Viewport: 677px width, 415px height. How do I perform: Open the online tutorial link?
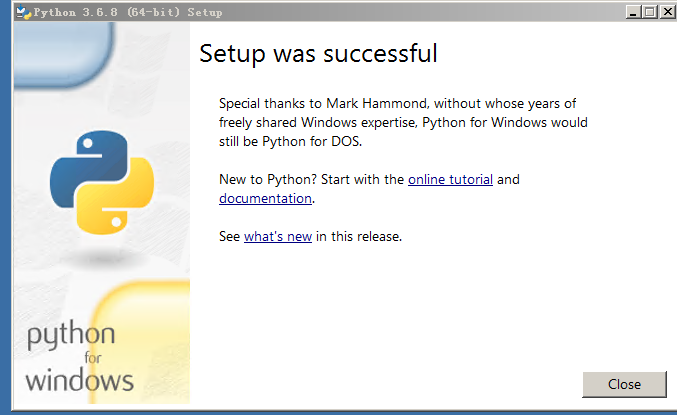(450, 179)
